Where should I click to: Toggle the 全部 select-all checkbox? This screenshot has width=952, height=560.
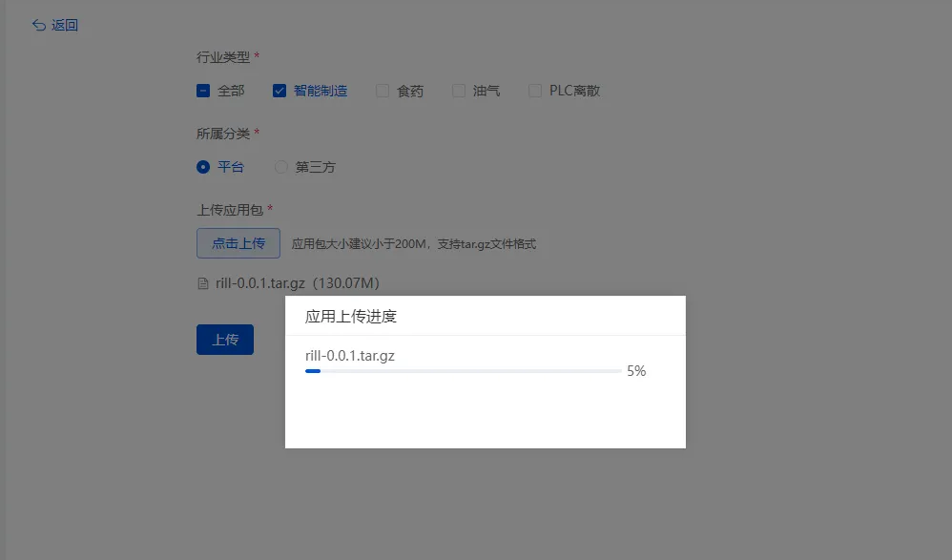202,90
